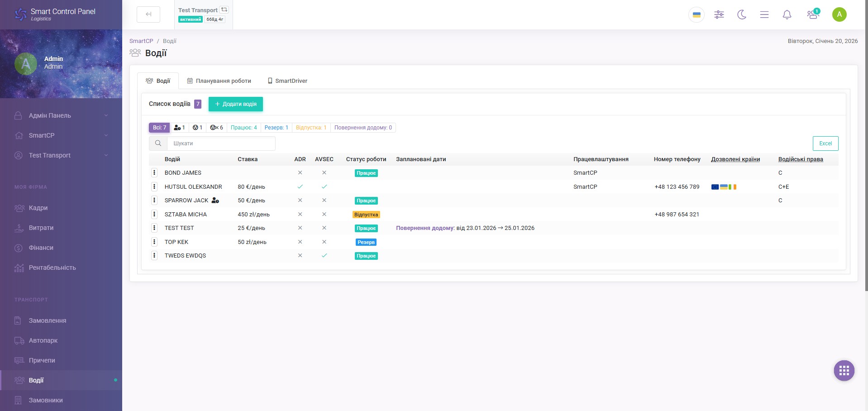Image resolution: width=868 pixels, height=411 pixels.
Task: Open Замовлення in the sidebar
Action: tap(61, 320)
